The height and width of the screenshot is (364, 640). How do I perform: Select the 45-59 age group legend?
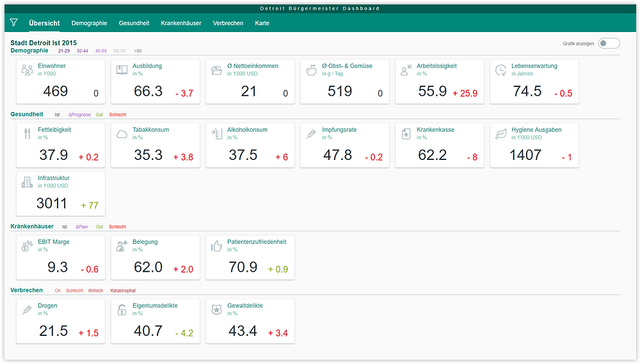point(101,51)
